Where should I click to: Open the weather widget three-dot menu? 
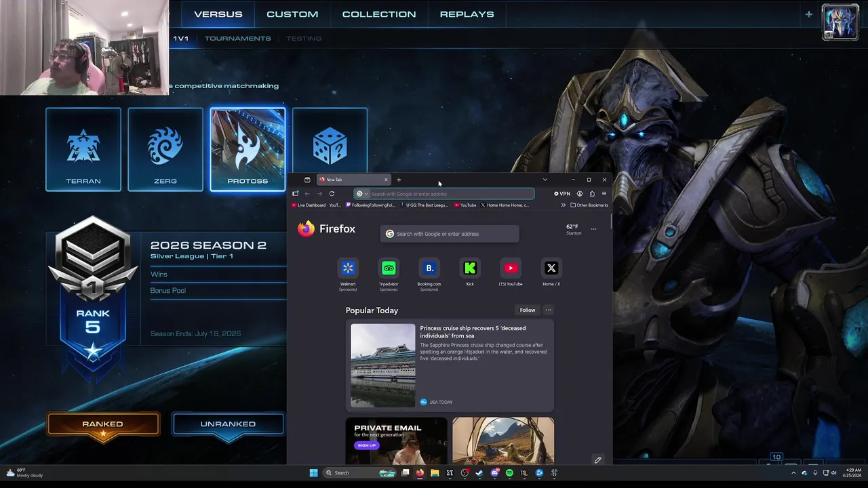pyautogui.click(x=593, y=229)
